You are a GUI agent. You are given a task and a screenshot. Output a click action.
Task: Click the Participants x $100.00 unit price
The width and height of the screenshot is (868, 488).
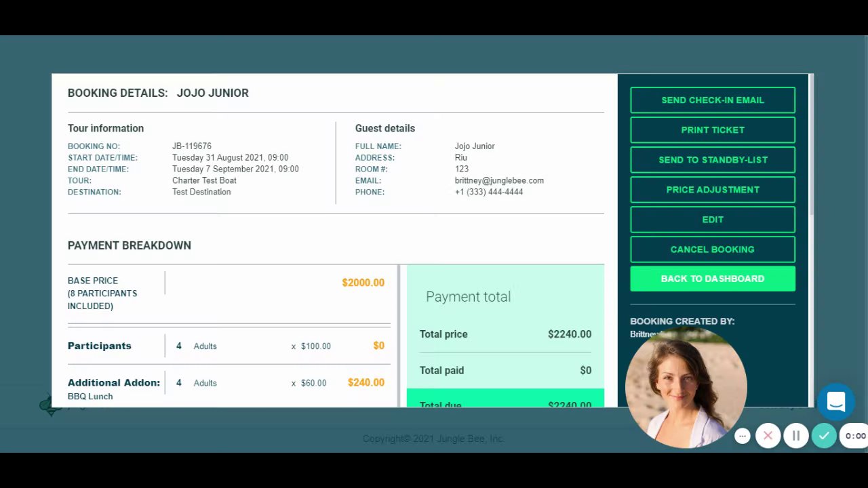pyautogui.click(x=311, y=346)
